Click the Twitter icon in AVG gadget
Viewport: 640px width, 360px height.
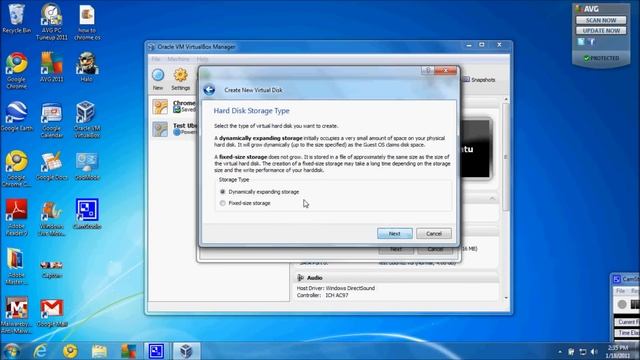581,42
